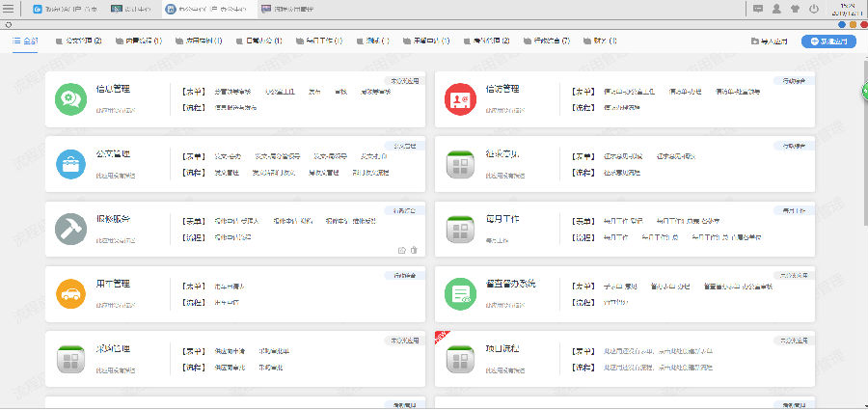Click the 流程 flow link in 报销服务 card
The height and width of the screenshot is (410, 868).
[233, 237]
